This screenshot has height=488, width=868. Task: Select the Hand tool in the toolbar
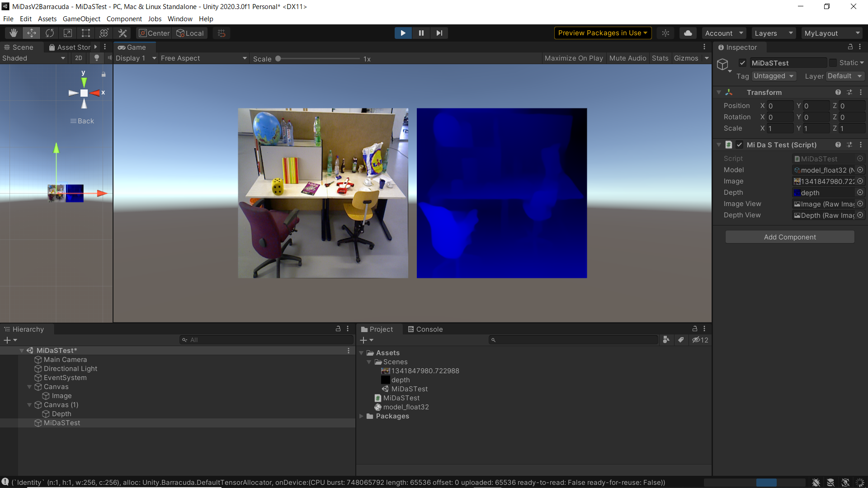pos(13,33)
